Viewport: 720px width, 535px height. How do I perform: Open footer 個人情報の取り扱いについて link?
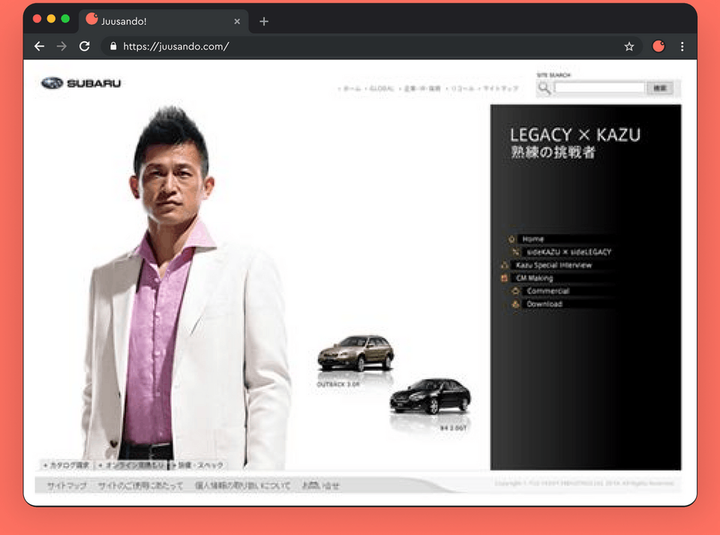tap(242, 485)
